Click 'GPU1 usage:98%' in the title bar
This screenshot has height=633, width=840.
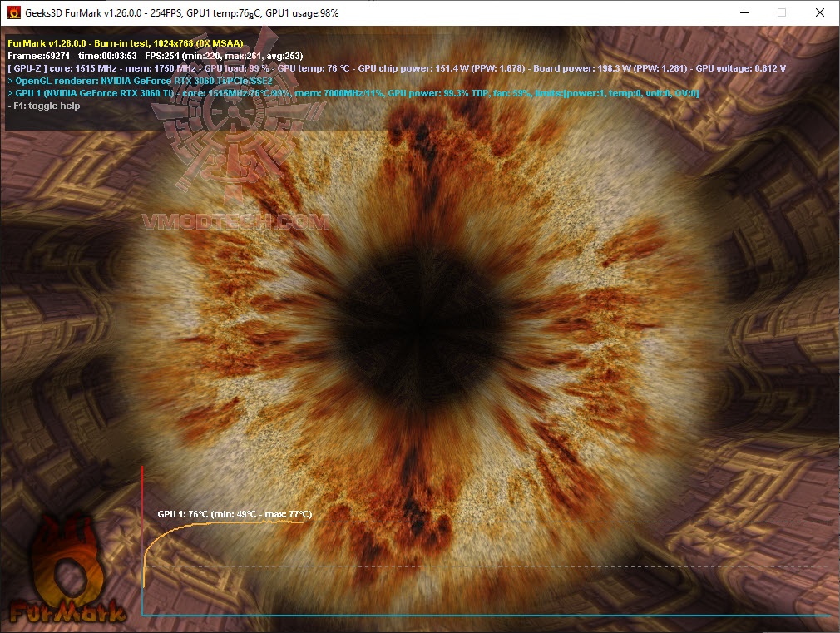(x=302, y=12)
